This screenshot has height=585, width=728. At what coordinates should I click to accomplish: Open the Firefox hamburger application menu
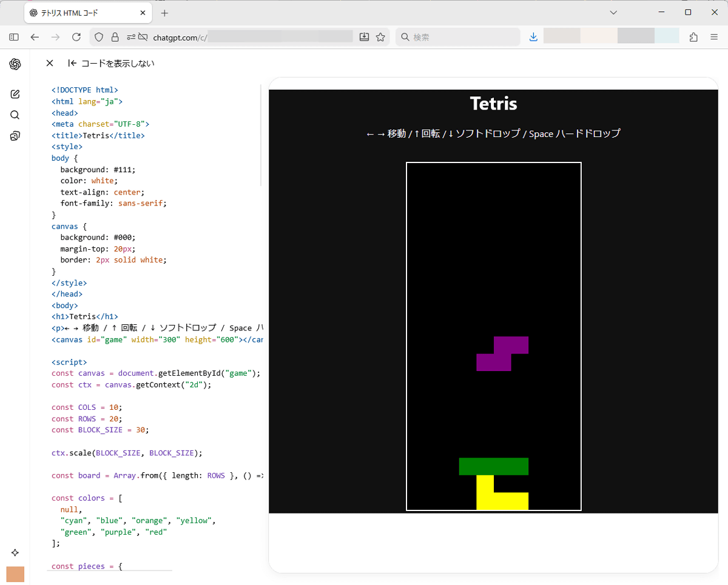pos(714,37)
